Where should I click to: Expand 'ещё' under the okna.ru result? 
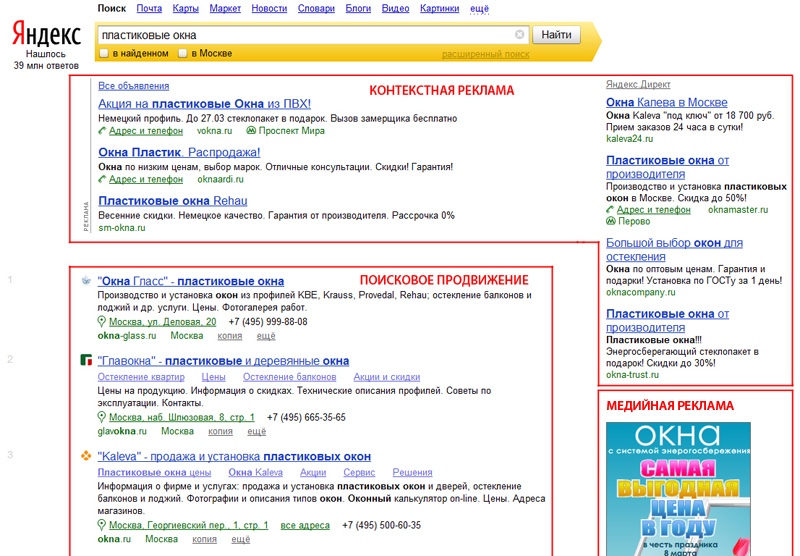point(240,539)
